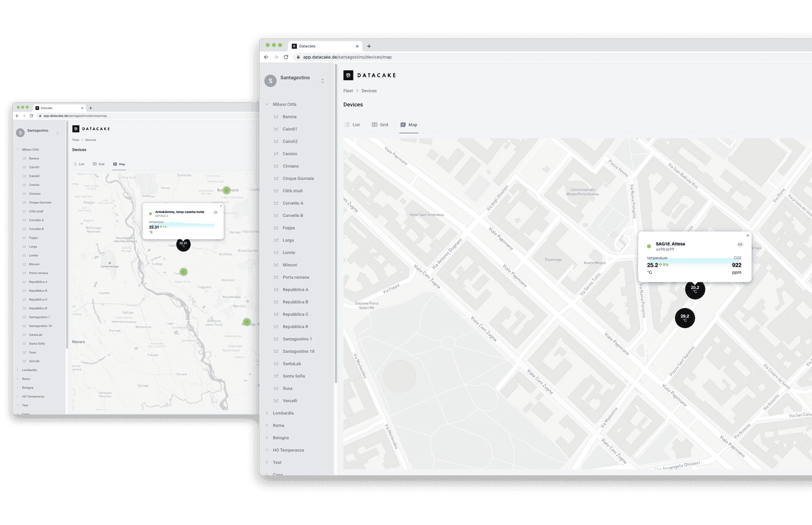
Task: Click the address bar in back browser window
Action: [148, 116]
